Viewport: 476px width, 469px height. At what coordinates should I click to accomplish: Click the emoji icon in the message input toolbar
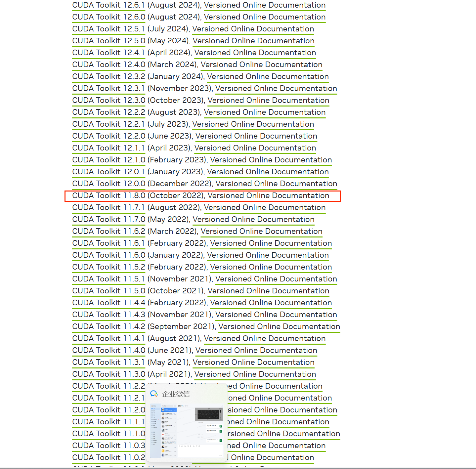click(x=179, y=446)
